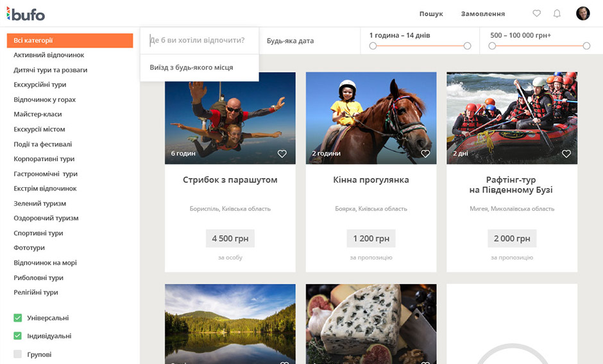Favorite the Кінна прогулянка tour
Screen dimensions: 603x364
coord(425,154)
